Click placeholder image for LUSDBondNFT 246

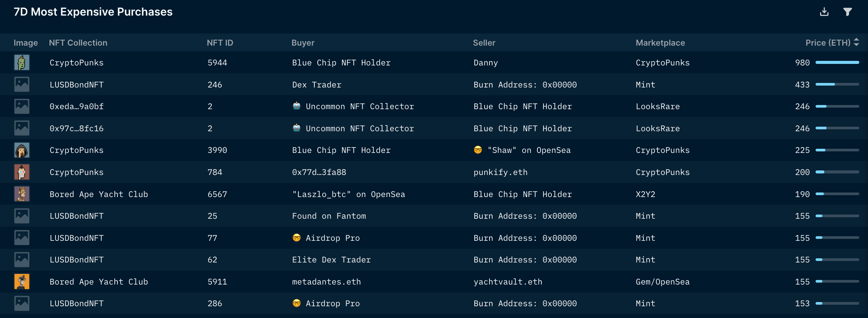[x=22, y=84]
